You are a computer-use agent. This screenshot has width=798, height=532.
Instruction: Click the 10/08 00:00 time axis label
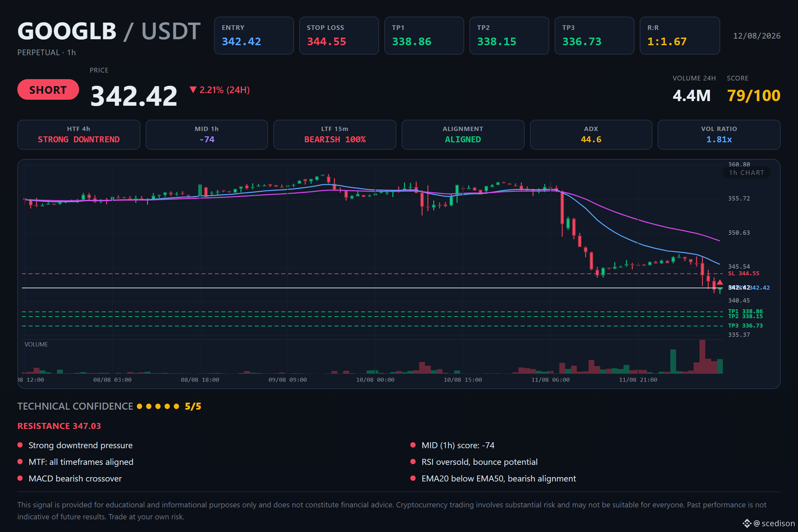coord(375,380)
